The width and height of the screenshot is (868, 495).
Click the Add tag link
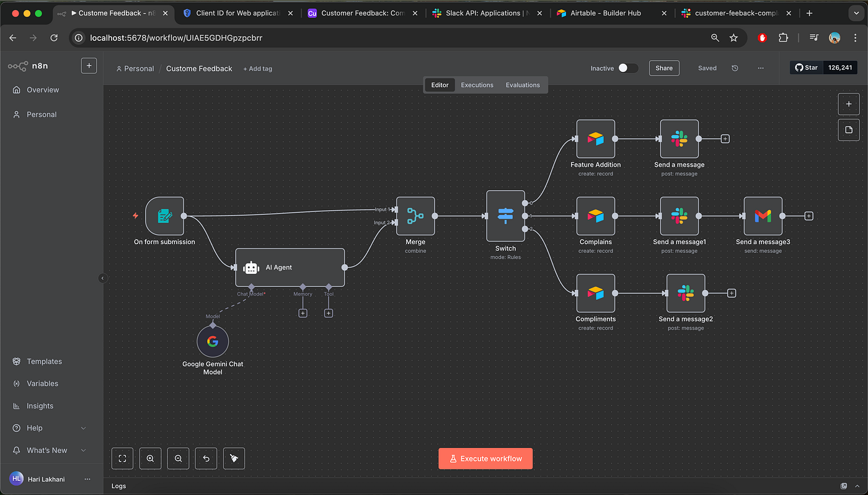click(x=257, y=69)
